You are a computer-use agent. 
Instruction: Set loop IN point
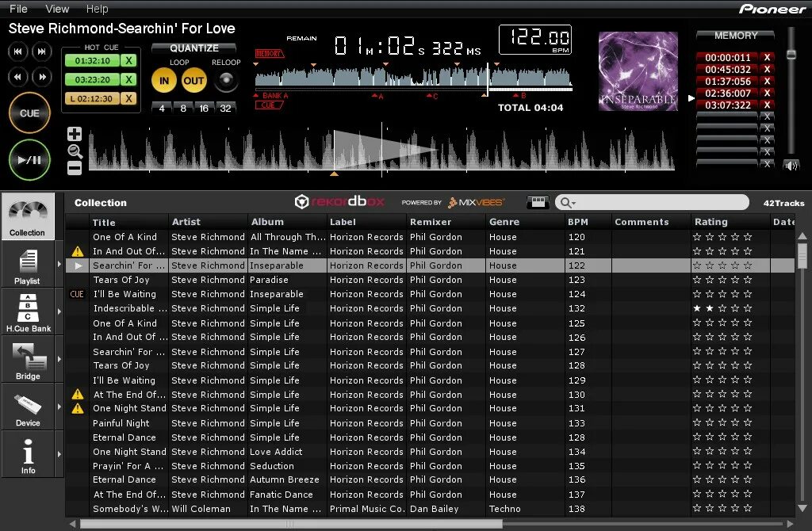pos(163,81)
